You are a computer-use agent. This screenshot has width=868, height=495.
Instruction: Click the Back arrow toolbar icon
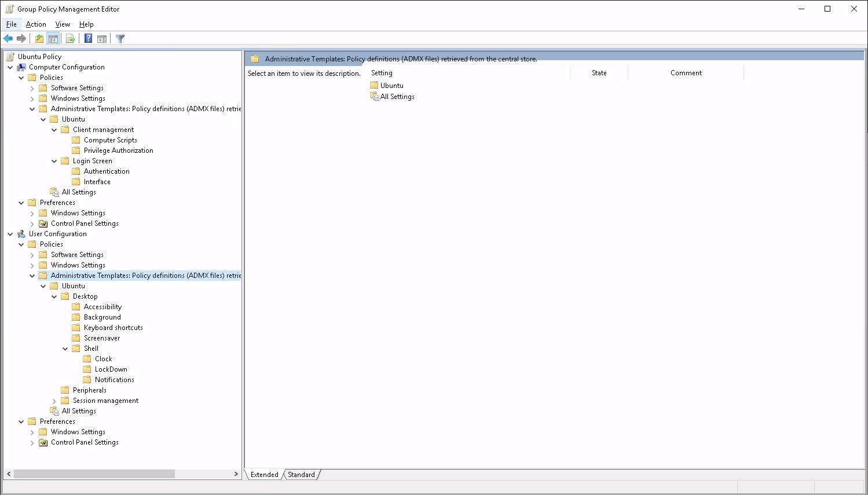(x=8, y=39)
